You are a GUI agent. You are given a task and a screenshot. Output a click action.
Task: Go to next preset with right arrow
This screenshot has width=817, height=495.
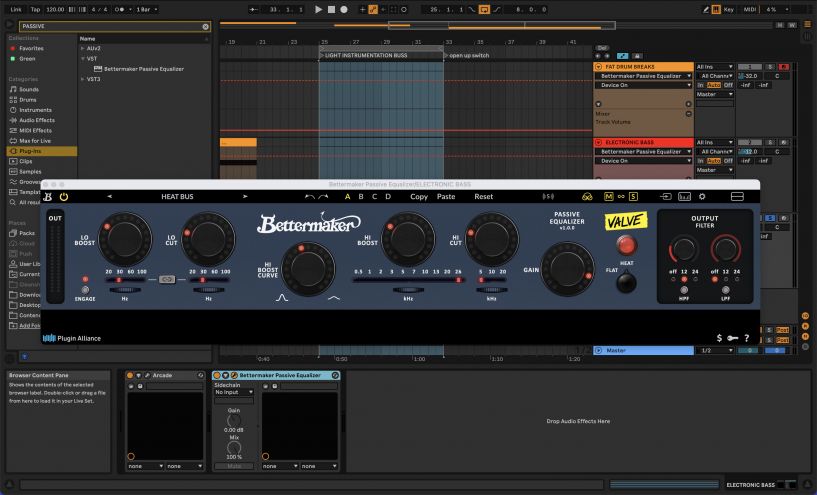(245, 196)
